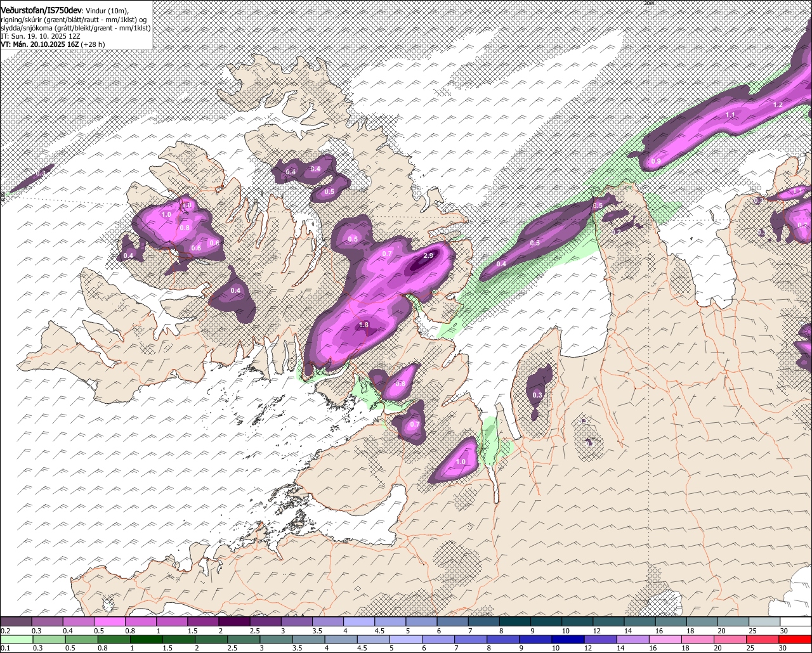Image resolution: width=812 pixels, height=653 pixels.
Task: Click the 1.8 precipitation value on the map
Action: (363, 325)
